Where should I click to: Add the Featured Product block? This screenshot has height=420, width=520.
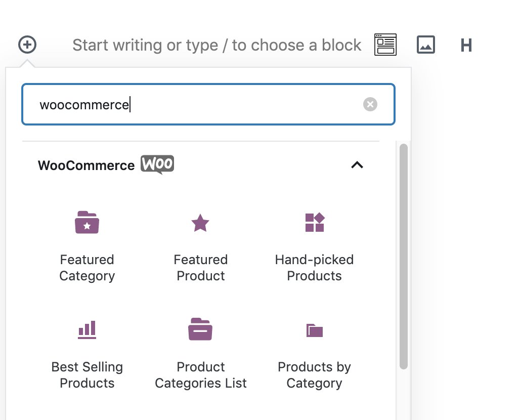tap(201, 246)
